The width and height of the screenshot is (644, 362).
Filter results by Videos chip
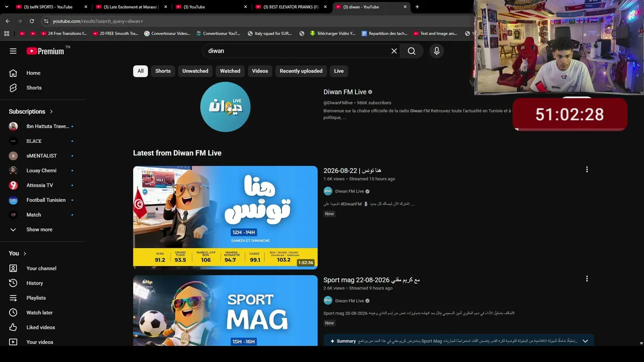pos(260,71)
